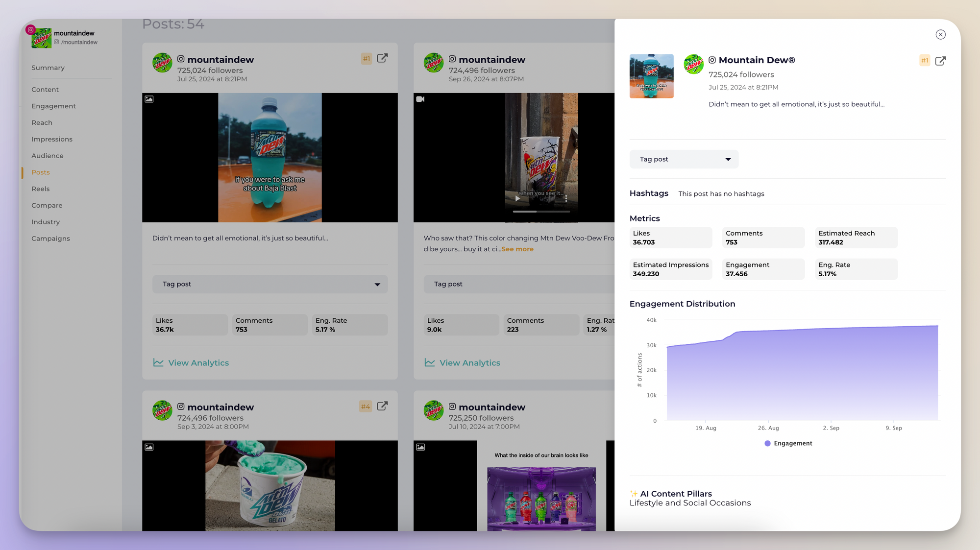Click #1 rank badge on Jul 25 post card
This screenshot has width=980, height=550.
click(x=367, y=59)
